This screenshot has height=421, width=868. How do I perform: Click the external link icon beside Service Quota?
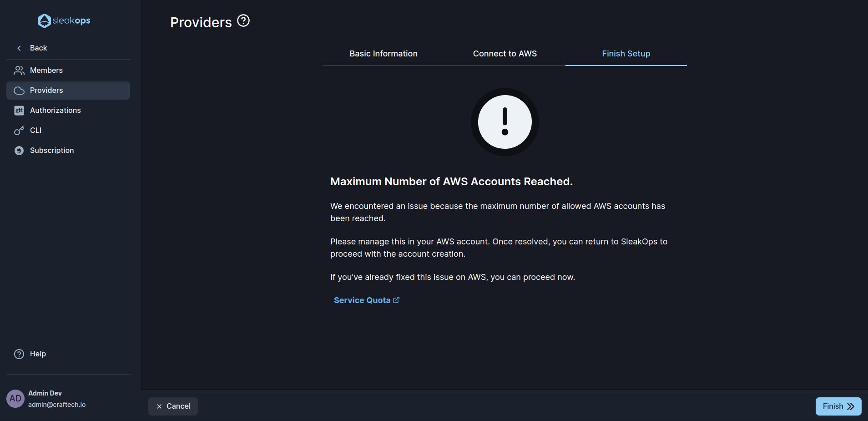pyautogui.click(x=396, y=300)
